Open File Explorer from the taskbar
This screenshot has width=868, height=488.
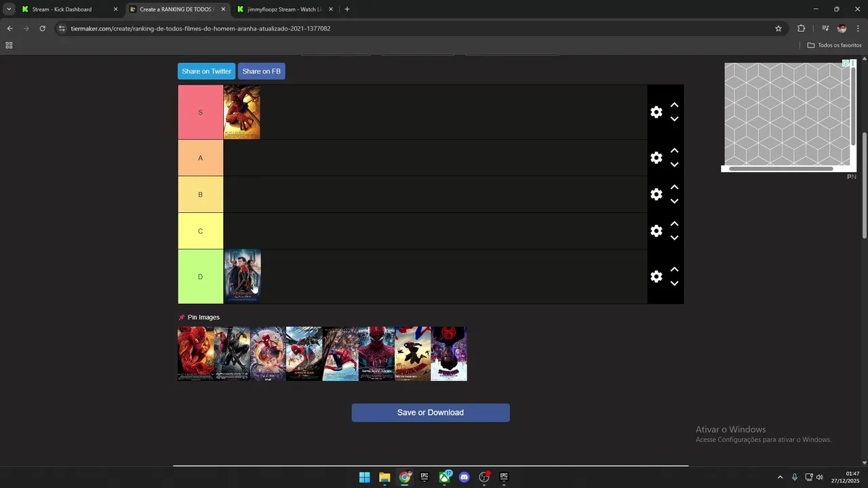point(384,477)
